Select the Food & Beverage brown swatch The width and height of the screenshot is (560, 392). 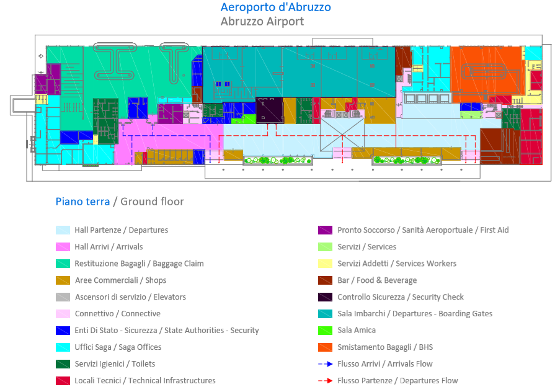tap(325, 280)
